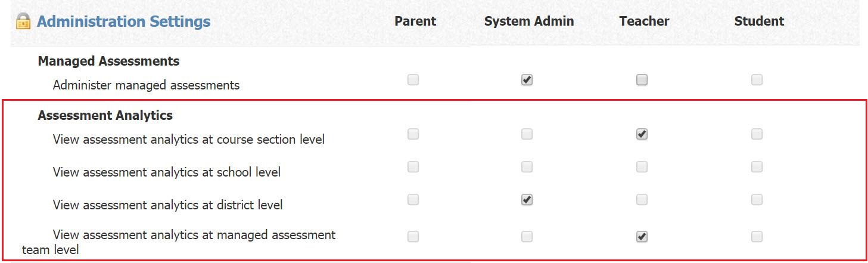Enable System Admin for managed assessment team analytics

pos(527,237)
